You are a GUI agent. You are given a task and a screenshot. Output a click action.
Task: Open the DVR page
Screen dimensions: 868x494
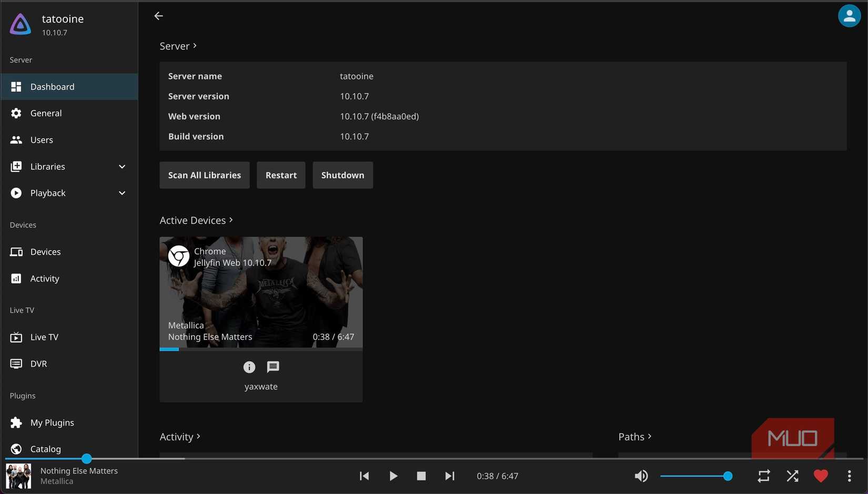click(x=69, y=364)
